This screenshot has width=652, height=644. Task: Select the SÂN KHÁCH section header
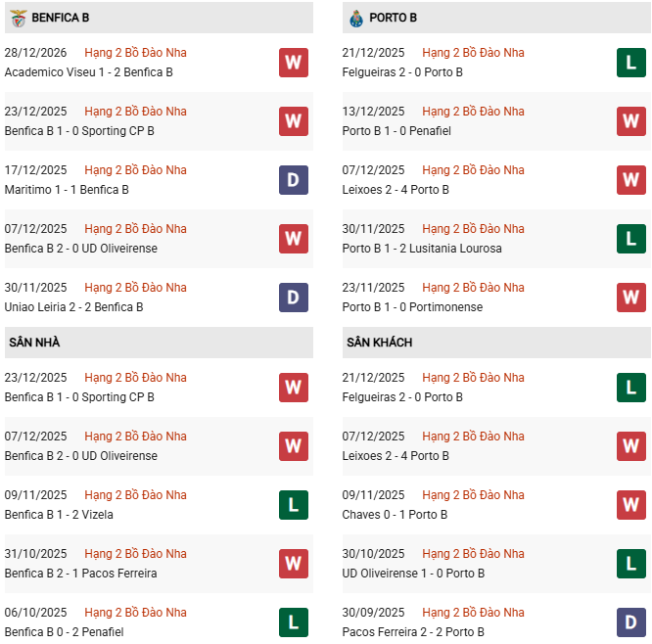379,343
